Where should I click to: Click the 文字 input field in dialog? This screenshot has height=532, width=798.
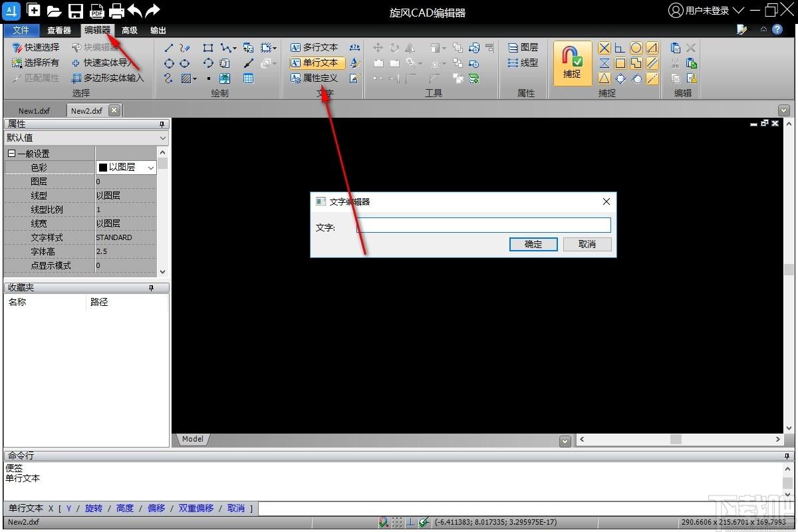483,225
